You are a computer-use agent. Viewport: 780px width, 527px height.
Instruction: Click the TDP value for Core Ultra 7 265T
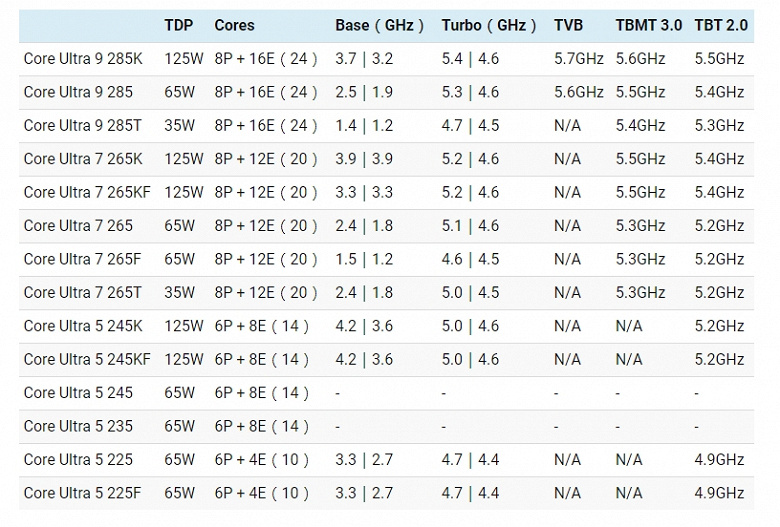tap(180, 293)
